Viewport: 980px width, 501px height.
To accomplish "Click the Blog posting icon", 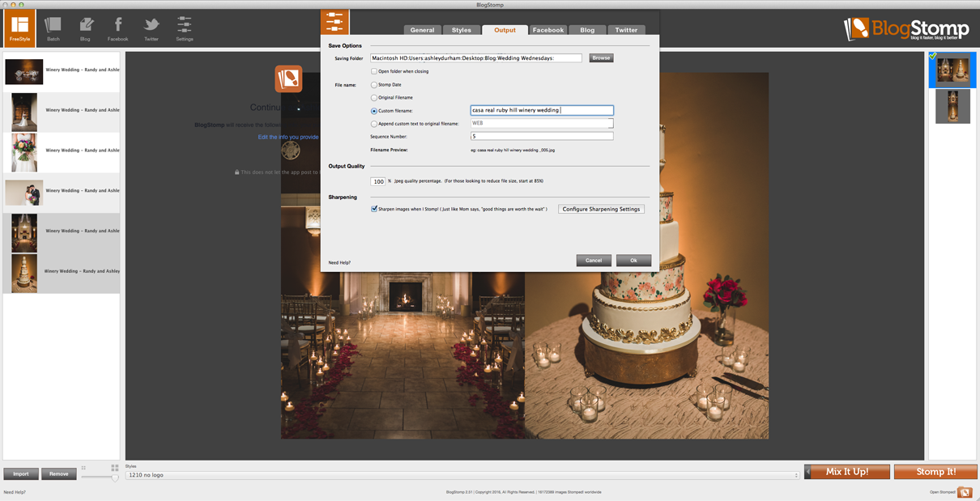I will point(85,27).
